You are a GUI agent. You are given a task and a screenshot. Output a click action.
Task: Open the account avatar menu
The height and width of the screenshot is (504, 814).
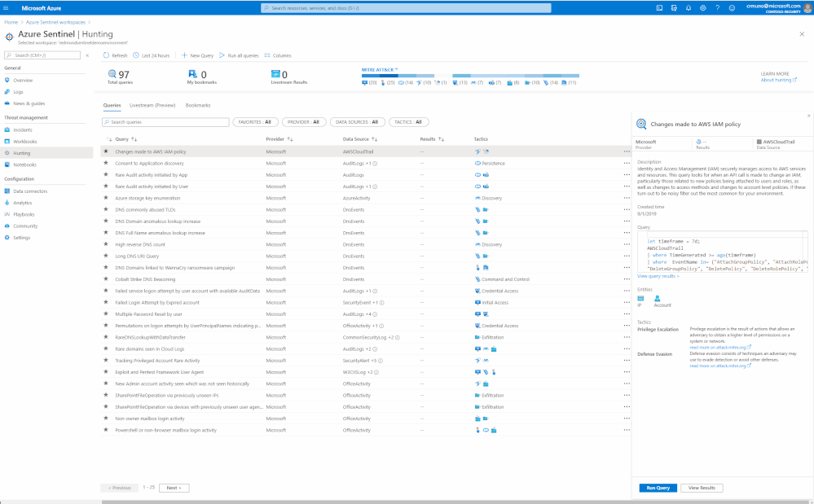tap(807, 8)
